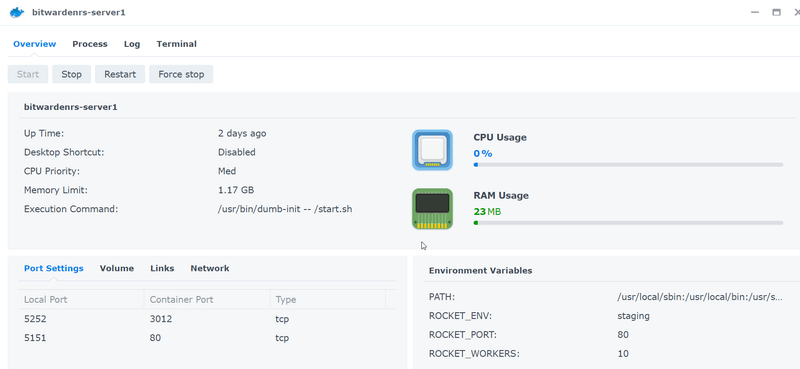
Task: Click the 'PATH:' variable name
Action: (x=442, y=297)
